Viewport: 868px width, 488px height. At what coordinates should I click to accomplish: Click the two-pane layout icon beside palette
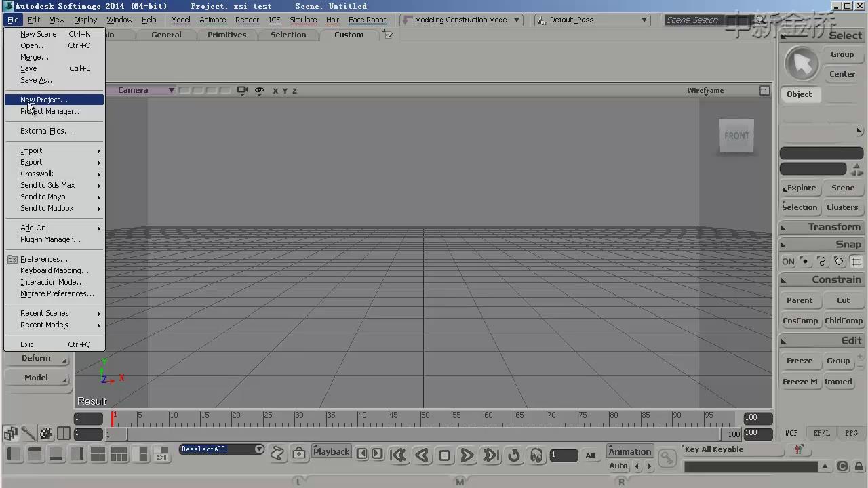[x=64, y=433]
